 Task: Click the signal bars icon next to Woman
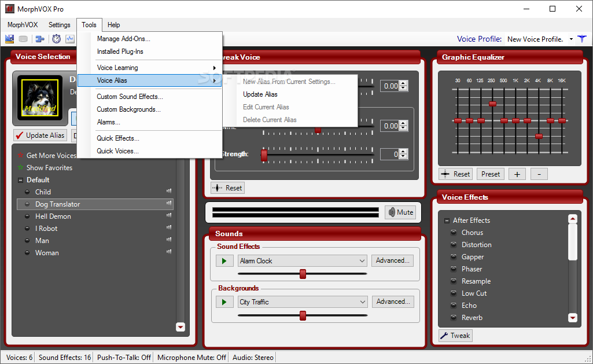169,252
